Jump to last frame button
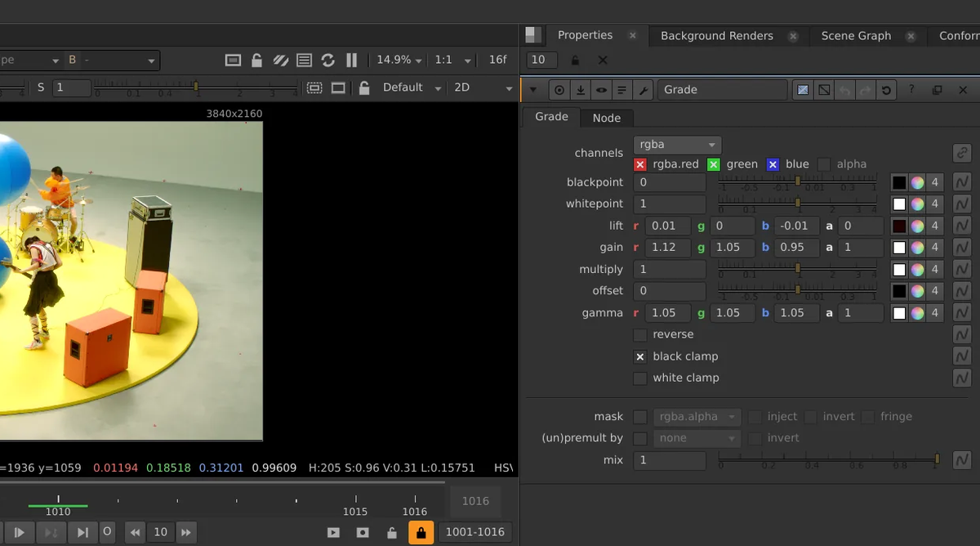 (x=82, y=533)
